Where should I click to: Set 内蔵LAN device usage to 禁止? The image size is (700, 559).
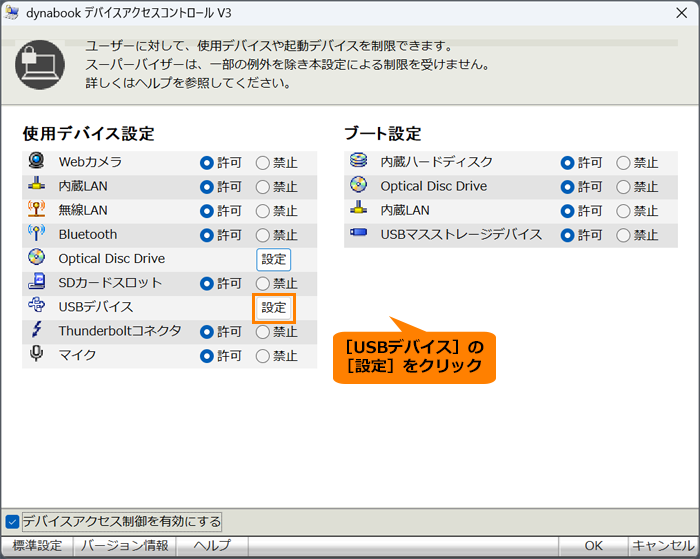262,187
